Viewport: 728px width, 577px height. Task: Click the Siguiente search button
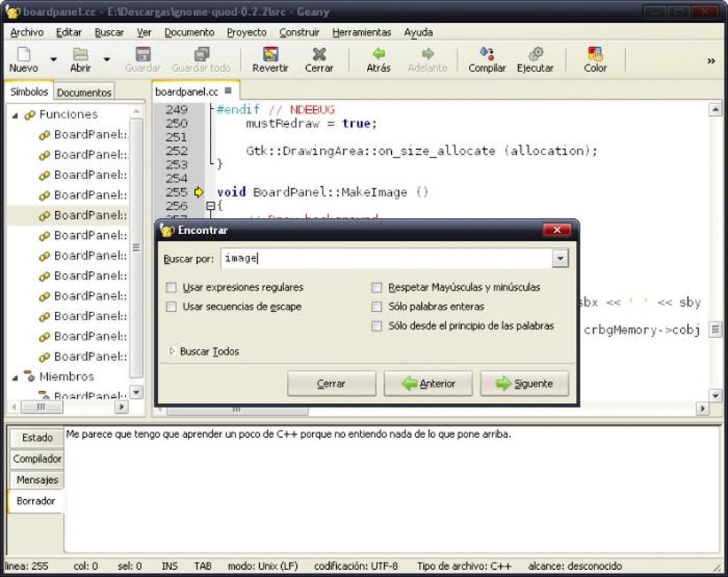pos(524,384)
